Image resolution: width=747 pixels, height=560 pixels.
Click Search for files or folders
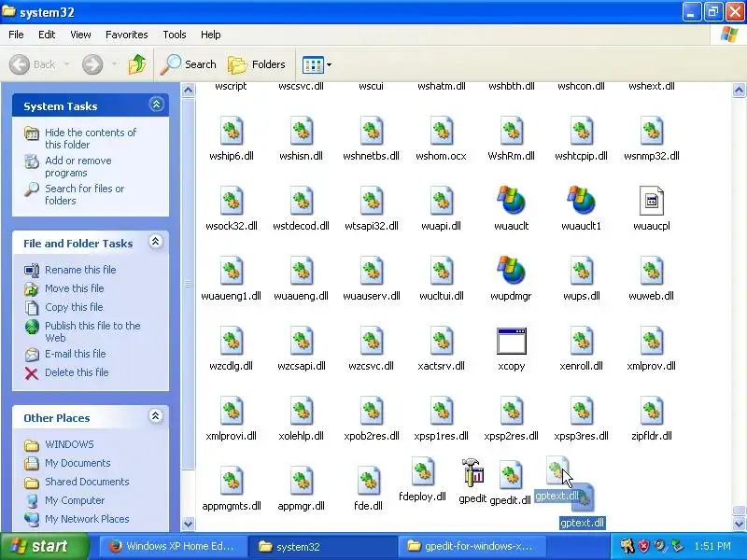(84, 194)
